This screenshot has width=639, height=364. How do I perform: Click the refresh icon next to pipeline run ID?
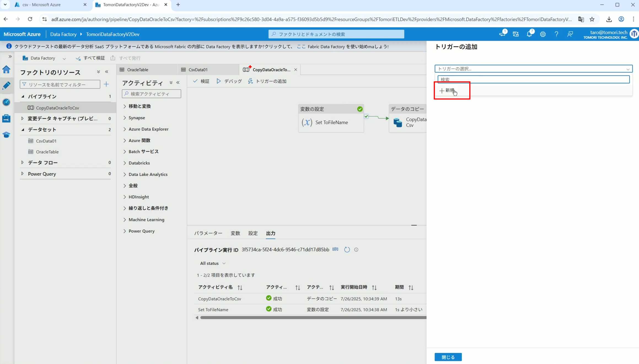(347, 250)
